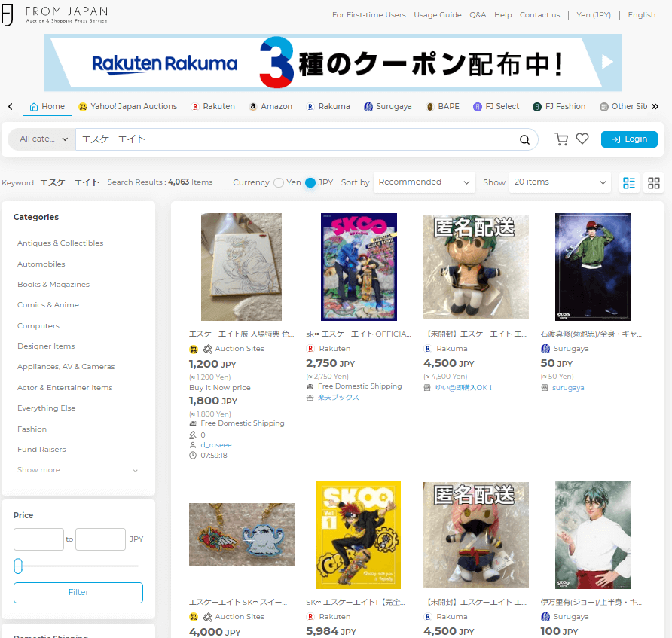Open the shopping cart icon
The width and height of the screenshot is (672, 638).
pos(561,139)
